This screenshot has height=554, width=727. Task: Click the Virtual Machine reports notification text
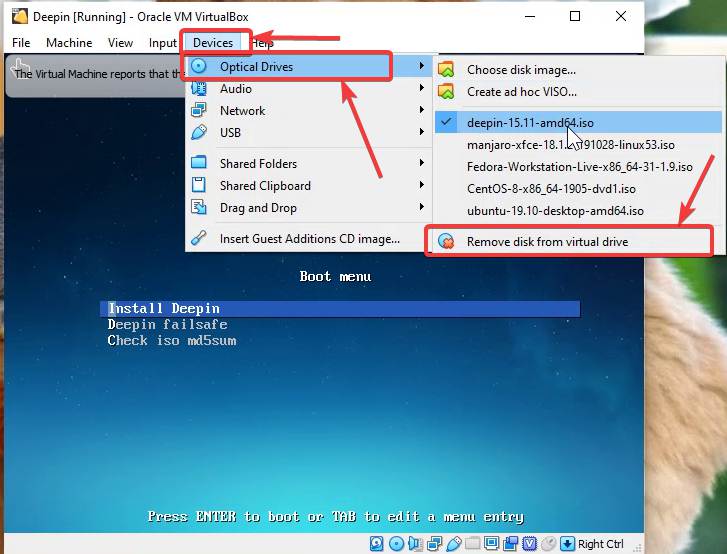[98, 74]
